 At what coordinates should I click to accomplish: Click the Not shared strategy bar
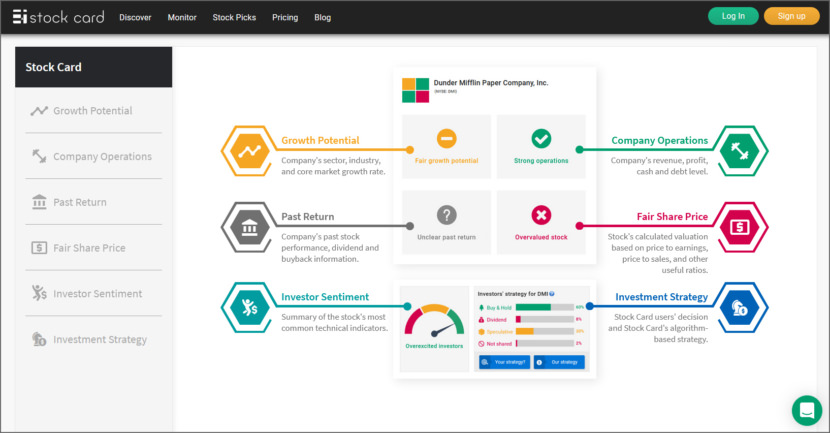point(545,344)
